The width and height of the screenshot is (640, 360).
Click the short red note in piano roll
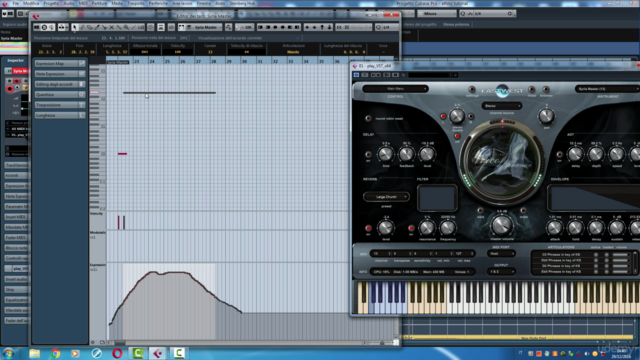pyautogui.click(x=122, y=154)
